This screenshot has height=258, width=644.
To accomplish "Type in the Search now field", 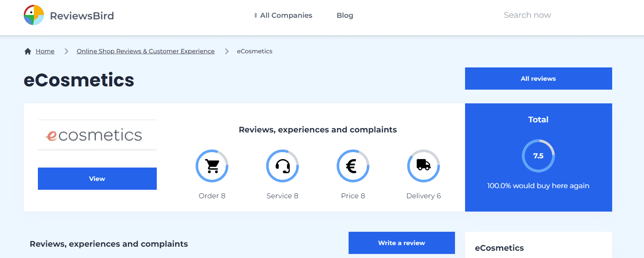I will [527, 15].
